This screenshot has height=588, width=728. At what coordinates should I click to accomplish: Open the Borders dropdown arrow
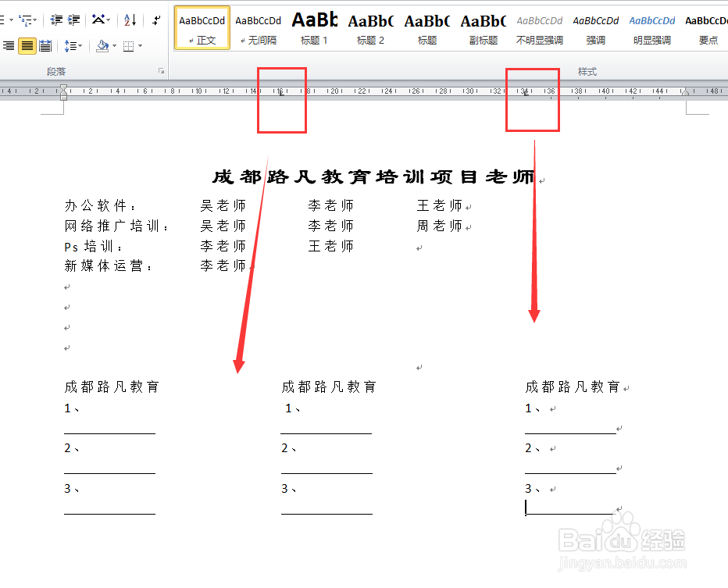tap(141, 46)
